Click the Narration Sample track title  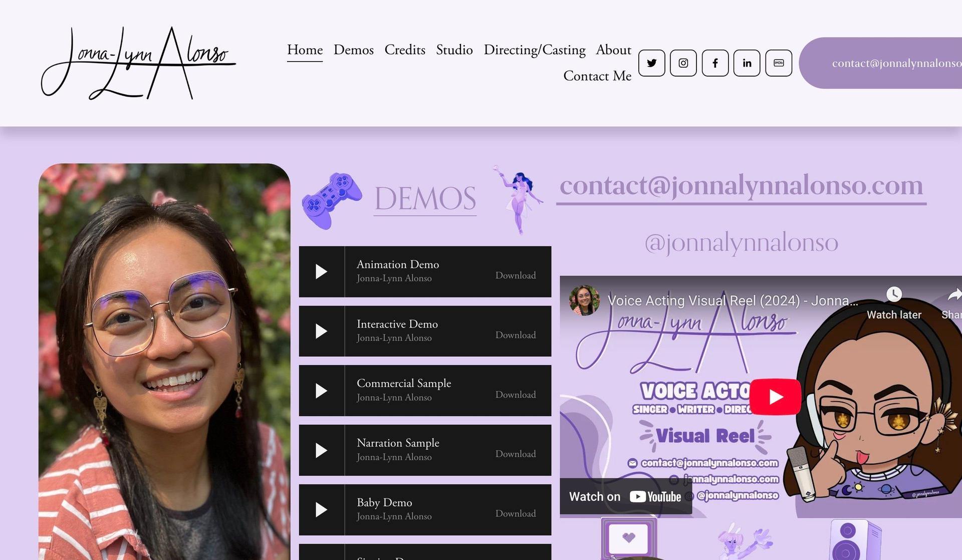click(398, 443)
